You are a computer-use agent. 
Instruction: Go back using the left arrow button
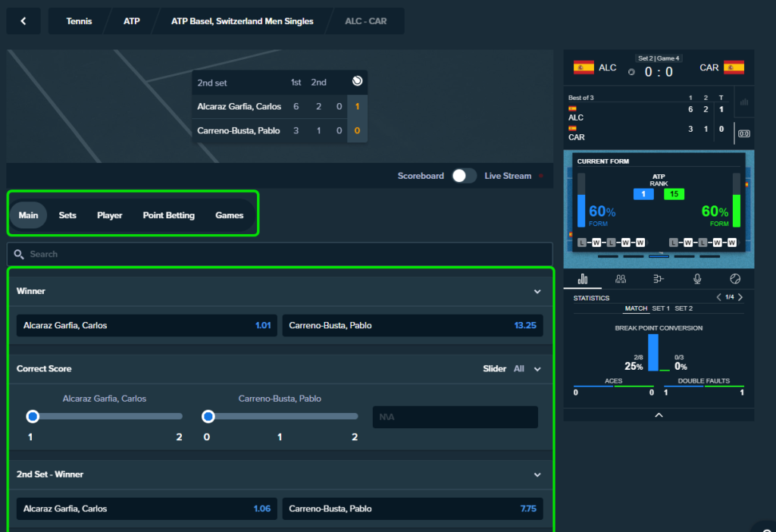click(23, 21)
